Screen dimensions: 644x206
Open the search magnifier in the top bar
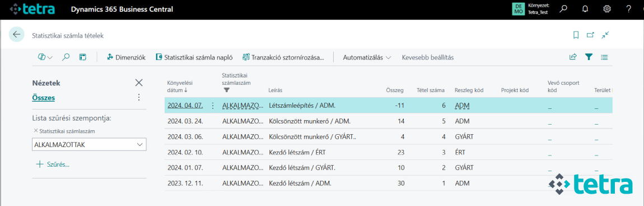(x=563, y=8)
